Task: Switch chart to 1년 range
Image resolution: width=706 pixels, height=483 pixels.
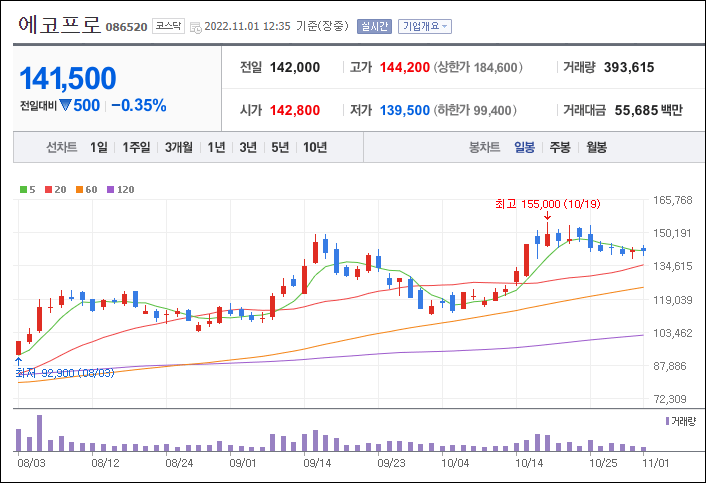Action: tap(216, 147)
